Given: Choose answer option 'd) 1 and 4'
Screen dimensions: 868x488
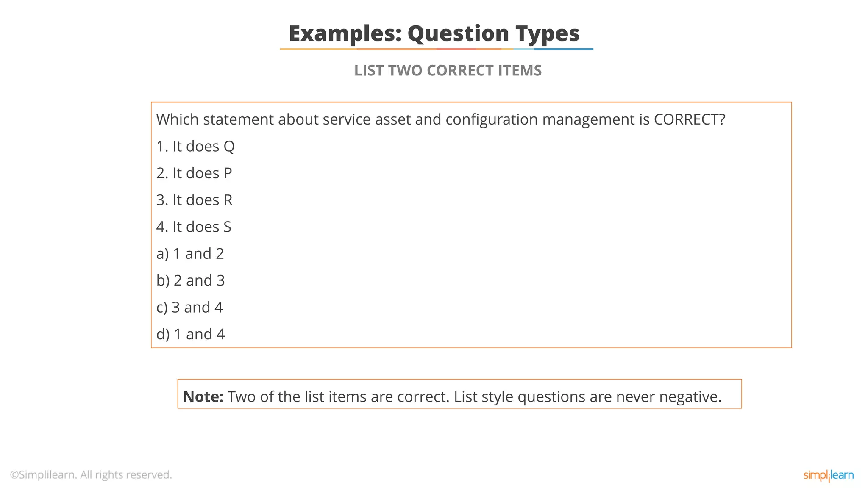Looking at the screenshot, I should click(x=190, y=334).
